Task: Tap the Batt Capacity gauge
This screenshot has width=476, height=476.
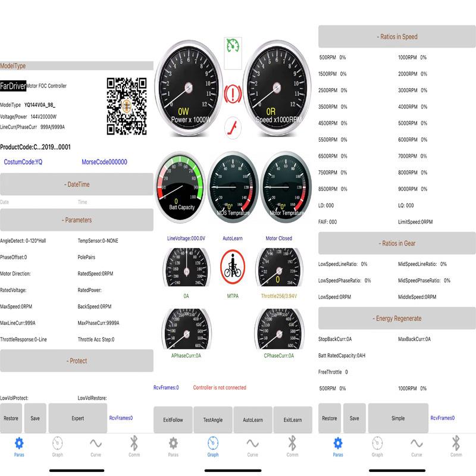Action: pyautogui.click(x=180, y=187)
